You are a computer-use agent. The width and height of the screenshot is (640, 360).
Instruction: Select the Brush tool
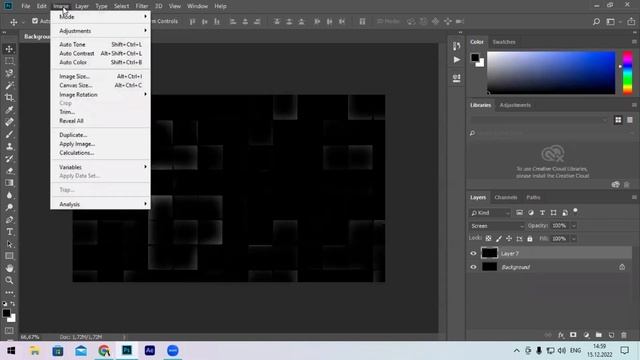click(x=9, y=134)
